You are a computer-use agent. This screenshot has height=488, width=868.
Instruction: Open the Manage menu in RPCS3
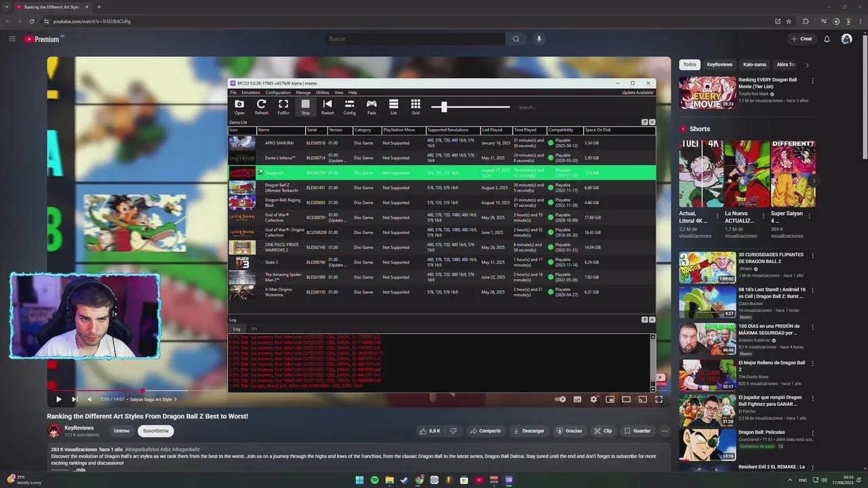(303, 93)
